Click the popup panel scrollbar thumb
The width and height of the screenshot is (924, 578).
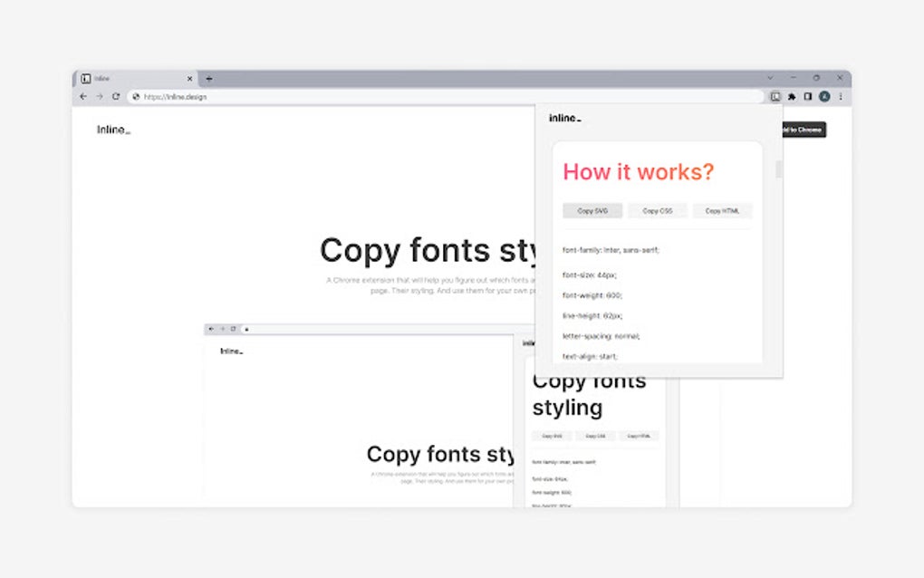tap(778, 169)
